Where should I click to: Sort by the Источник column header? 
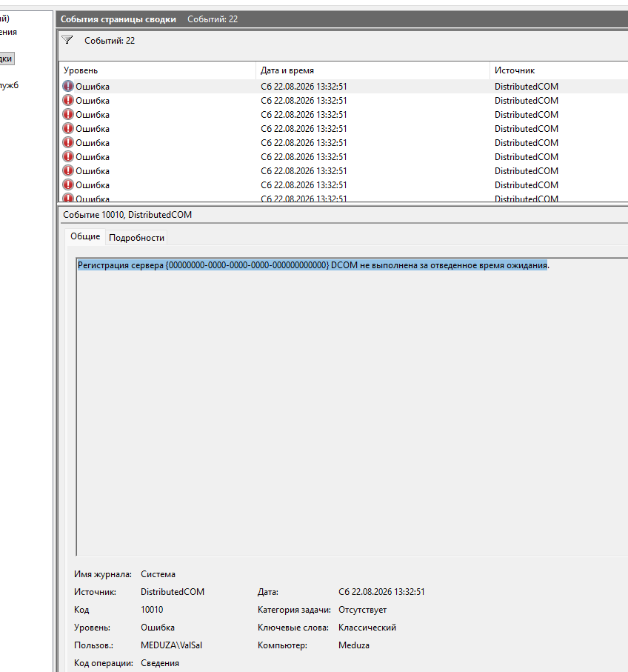click(515, 70)
